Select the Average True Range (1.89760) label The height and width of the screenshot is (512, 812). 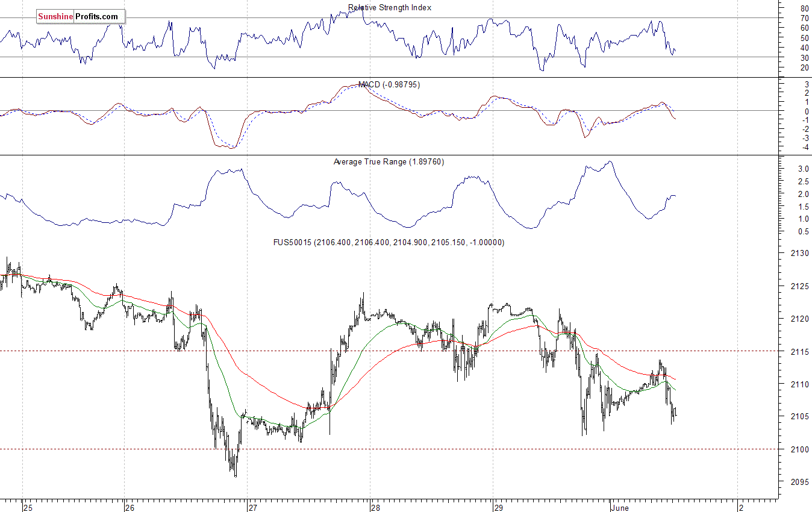click(389, 162)
